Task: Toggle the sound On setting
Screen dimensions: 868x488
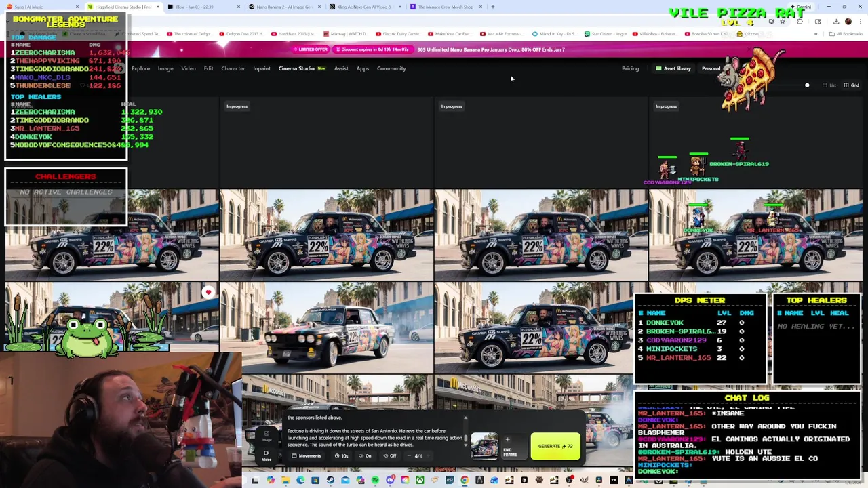Action: 365,455
